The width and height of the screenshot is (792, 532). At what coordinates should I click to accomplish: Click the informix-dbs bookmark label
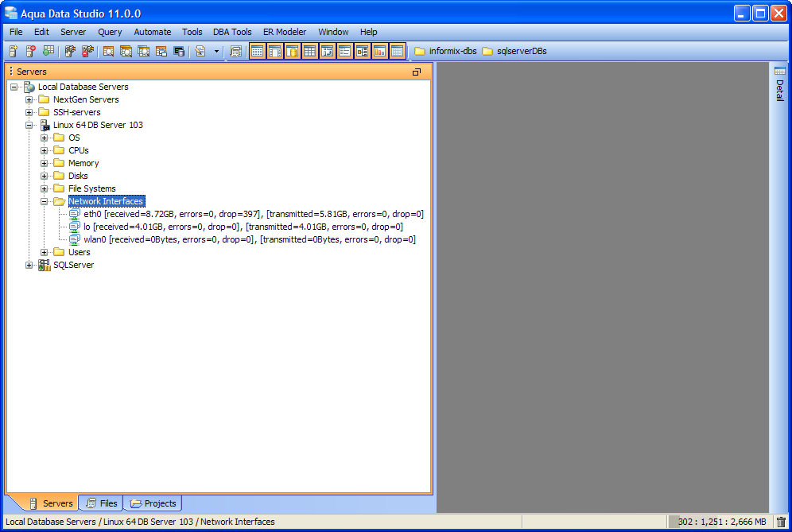click(452, 51)
